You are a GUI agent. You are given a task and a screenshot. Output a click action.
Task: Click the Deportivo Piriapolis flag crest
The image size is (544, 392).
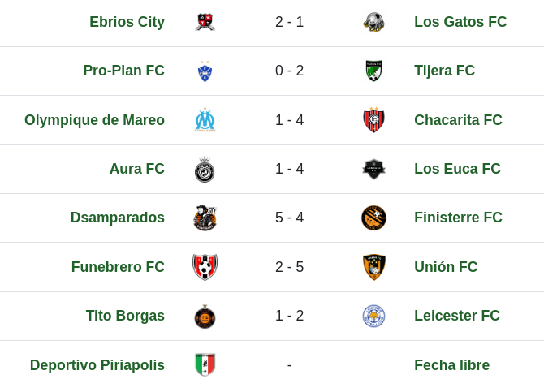tap(205, 364)
